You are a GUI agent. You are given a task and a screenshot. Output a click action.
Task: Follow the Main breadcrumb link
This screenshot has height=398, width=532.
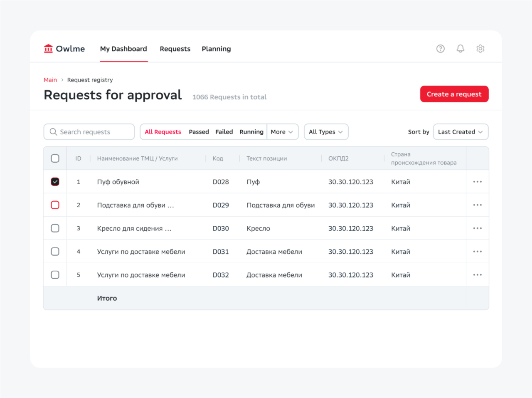(50, 80)
